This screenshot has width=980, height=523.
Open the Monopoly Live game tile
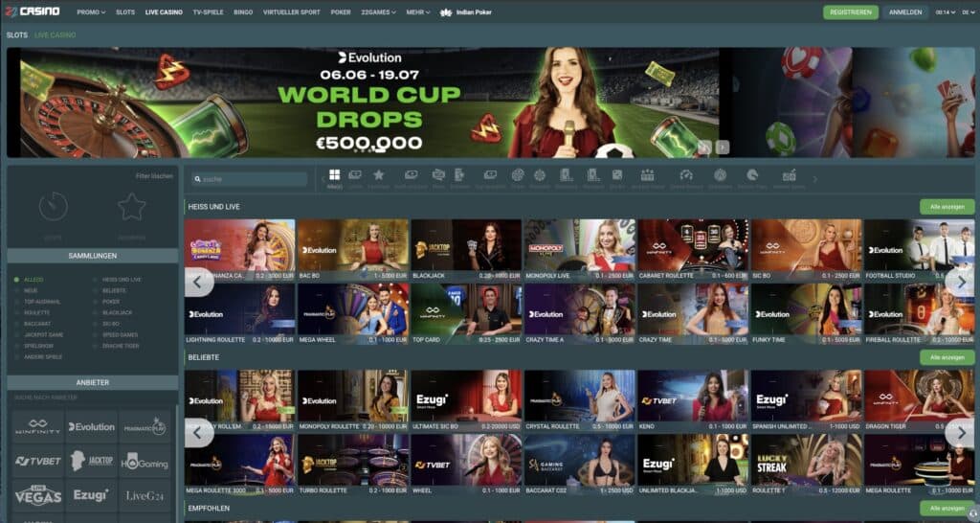[579, 250]
